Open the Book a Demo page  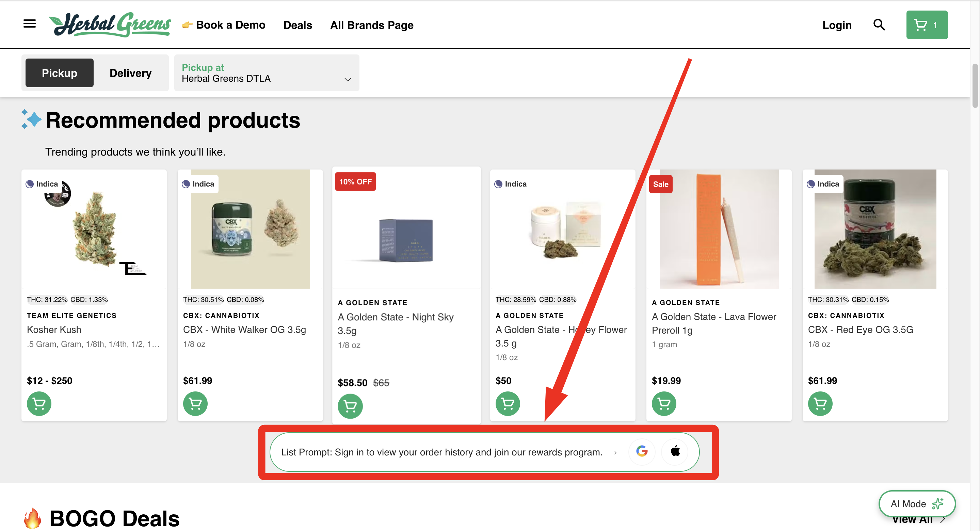224,25
